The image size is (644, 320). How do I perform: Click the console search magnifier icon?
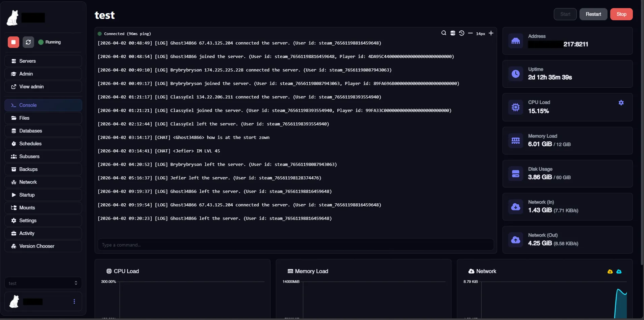click(444, 33)
